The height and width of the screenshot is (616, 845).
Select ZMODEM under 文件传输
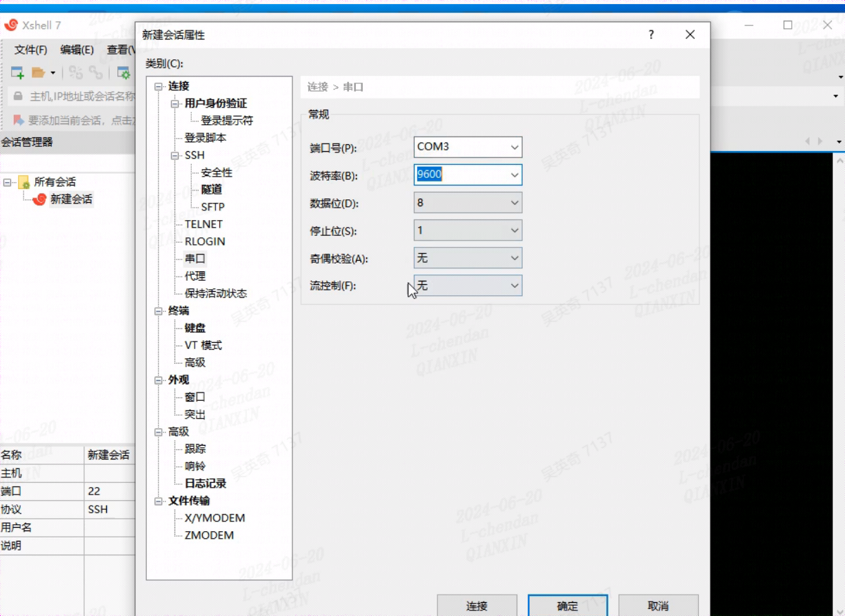point(210,535)
